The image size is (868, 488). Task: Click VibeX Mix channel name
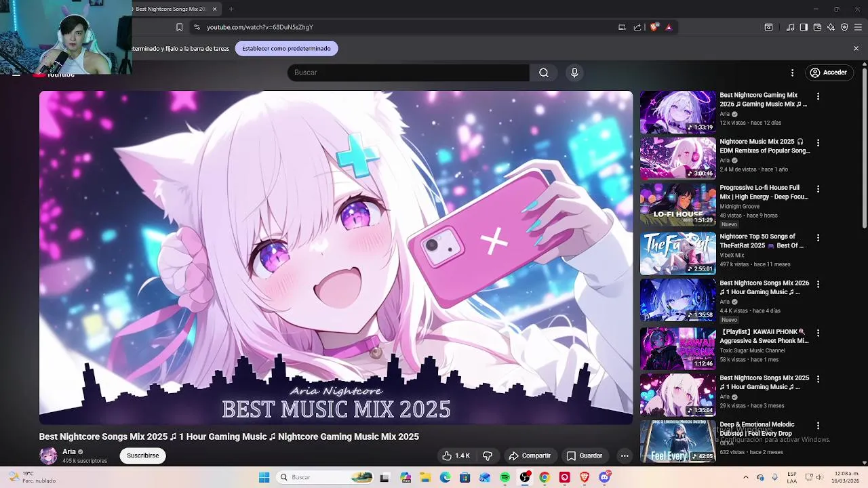732,256
